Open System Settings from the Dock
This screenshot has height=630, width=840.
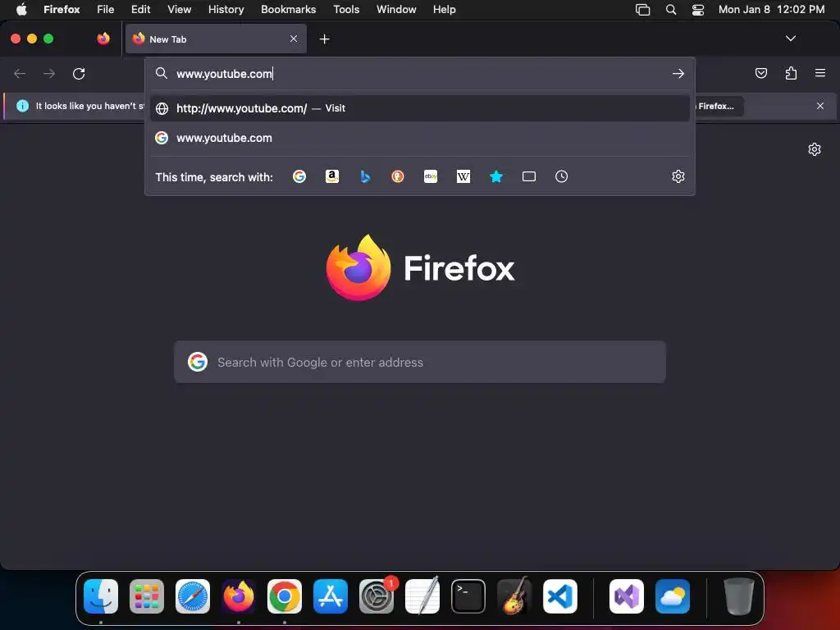(377, 596)
